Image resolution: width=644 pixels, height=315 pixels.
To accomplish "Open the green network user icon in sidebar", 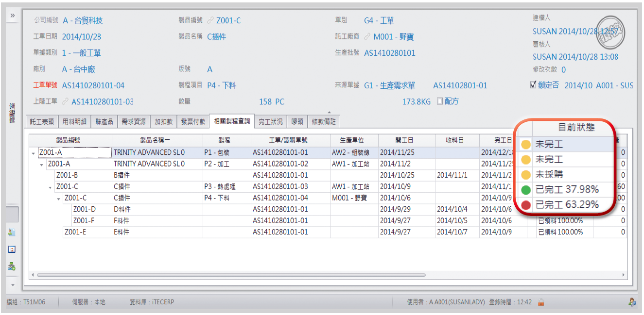I will [x=12, y=266].
